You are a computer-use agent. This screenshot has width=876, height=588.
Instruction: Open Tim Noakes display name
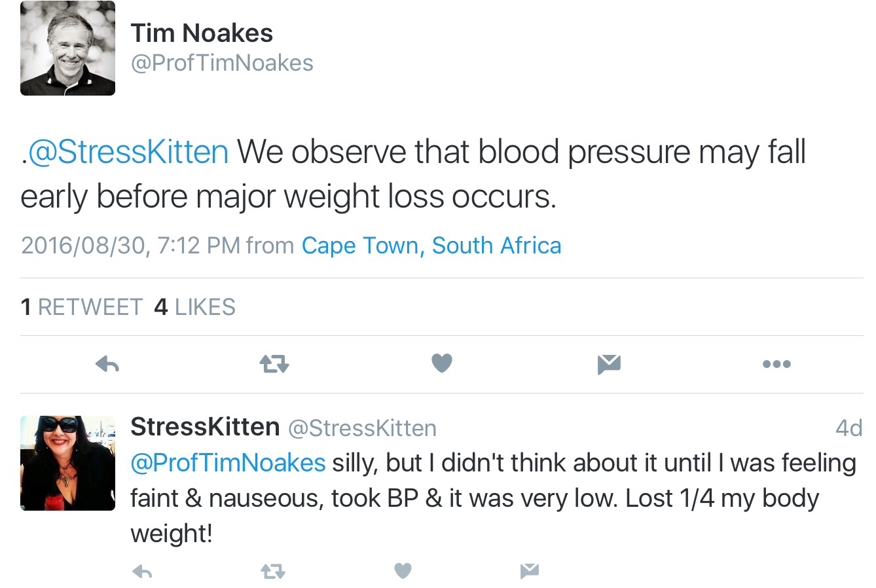tap(202, 33)
